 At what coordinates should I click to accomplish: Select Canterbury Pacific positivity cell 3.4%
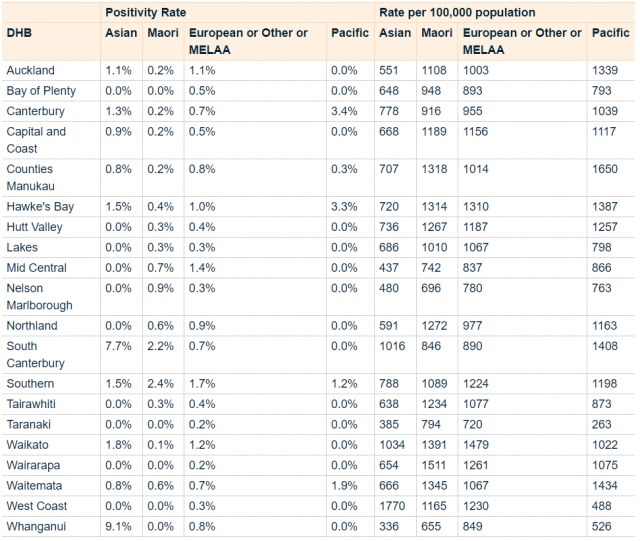(x=344, y=111)
